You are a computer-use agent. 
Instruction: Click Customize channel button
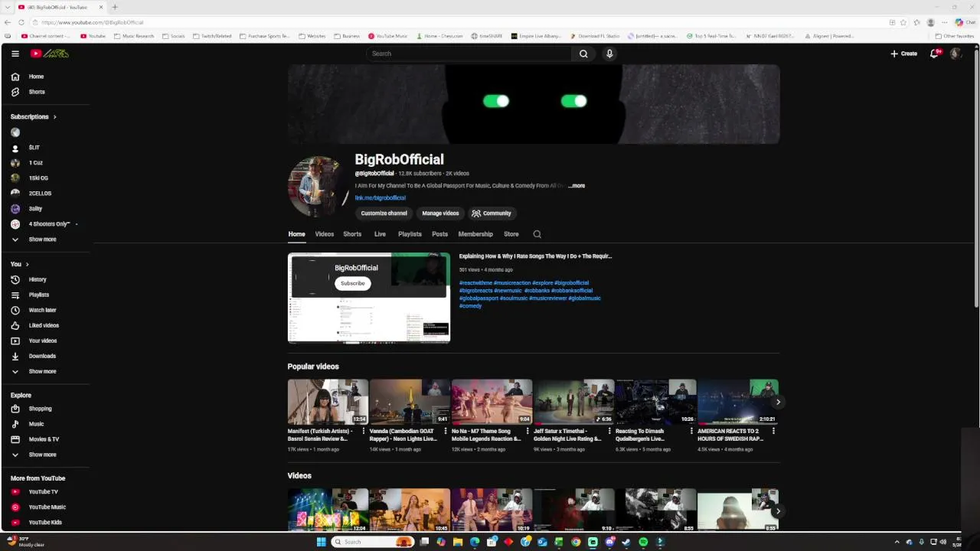384,214
